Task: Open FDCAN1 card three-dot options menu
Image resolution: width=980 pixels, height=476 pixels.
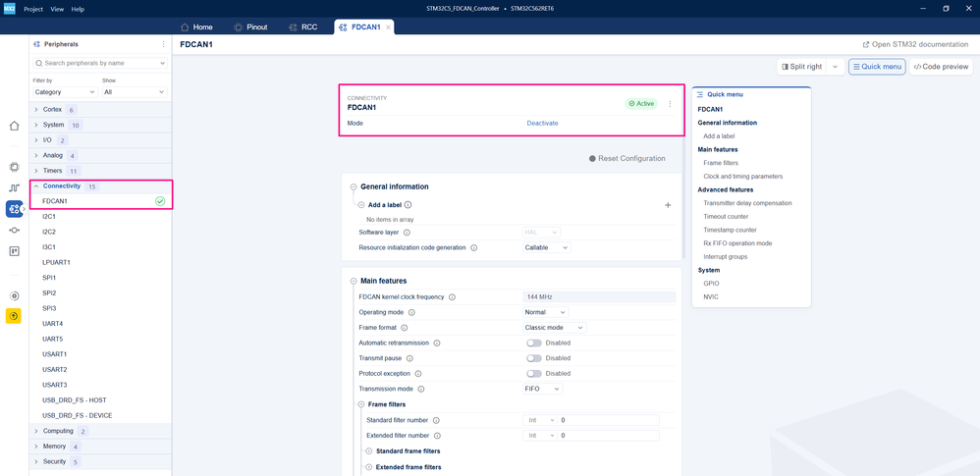Action: tap(670, 104)
